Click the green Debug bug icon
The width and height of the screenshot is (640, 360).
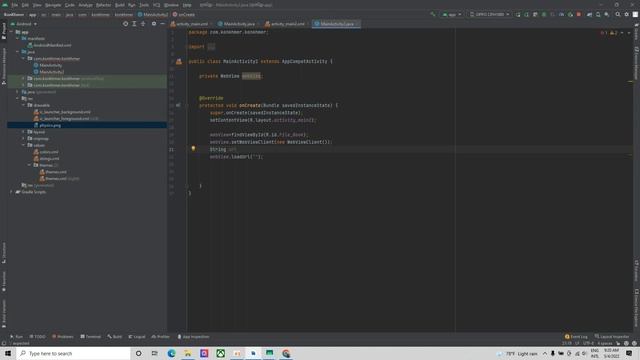544,14
